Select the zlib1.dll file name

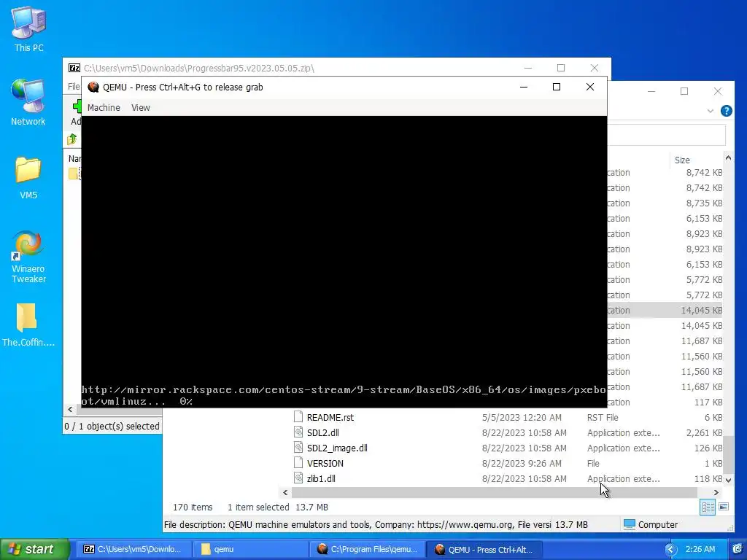coord(321,478)
